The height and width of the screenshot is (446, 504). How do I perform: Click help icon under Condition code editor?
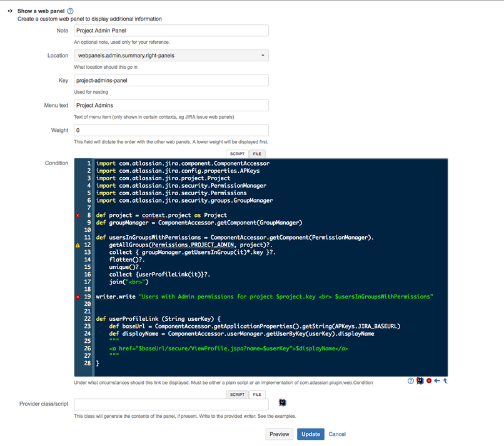coord(410,381)
